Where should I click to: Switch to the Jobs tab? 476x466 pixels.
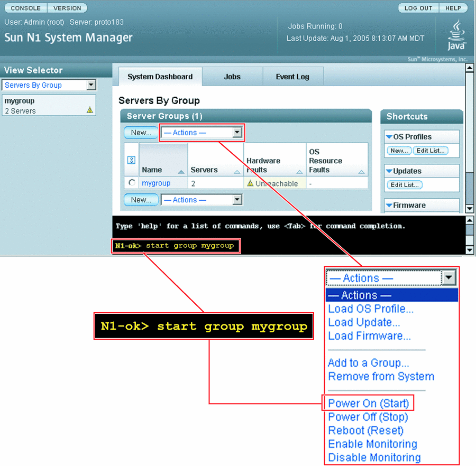coord(232,77)
